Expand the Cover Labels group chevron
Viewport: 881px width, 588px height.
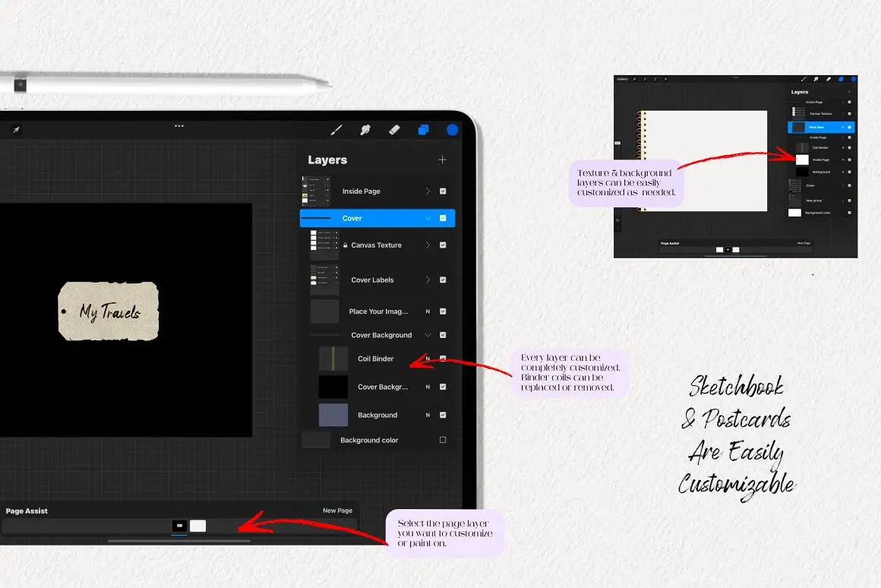428,280
